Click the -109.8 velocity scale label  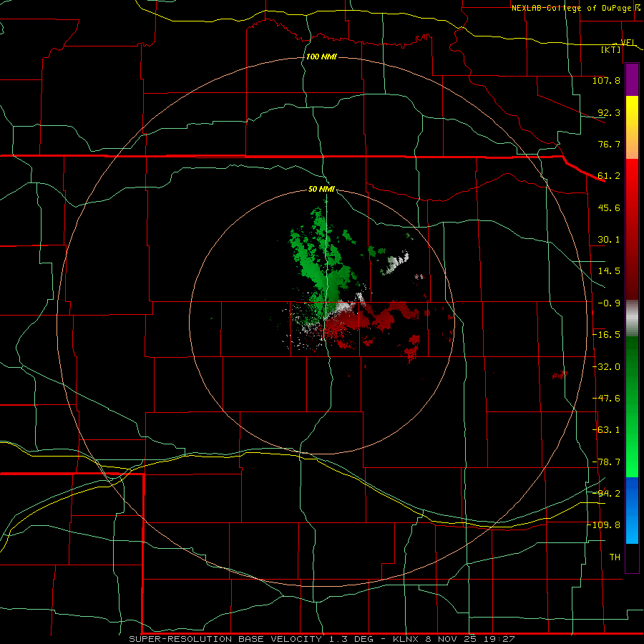click(x=605, y=526)
